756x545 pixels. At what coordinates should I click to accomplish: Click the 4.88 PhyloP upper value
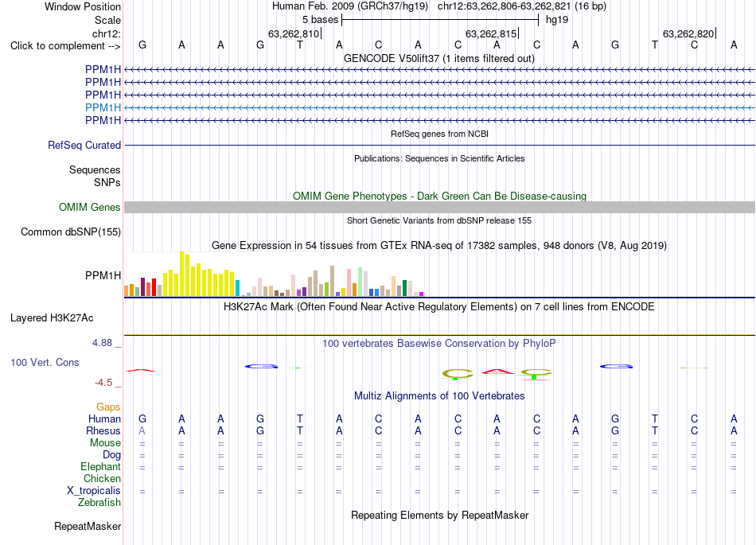coord(102,343)
